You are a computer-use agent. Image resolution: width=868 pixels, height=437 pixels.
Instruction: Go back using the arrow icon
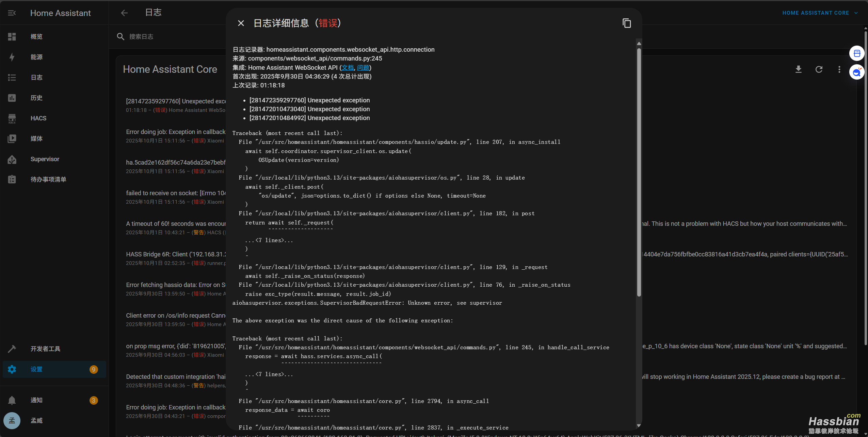[x=124, y=13]
